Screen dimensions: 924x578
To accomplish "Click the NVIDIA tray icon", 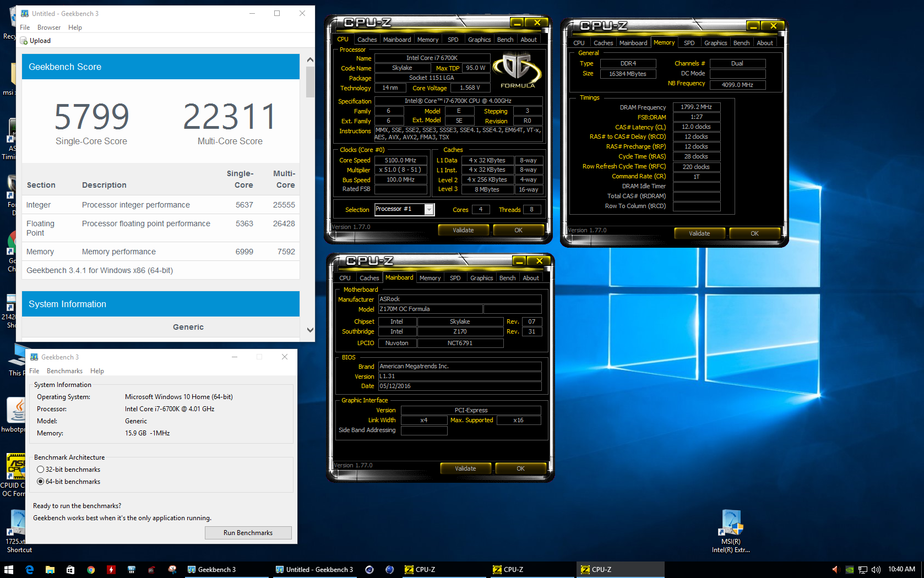I will (850, 570).
